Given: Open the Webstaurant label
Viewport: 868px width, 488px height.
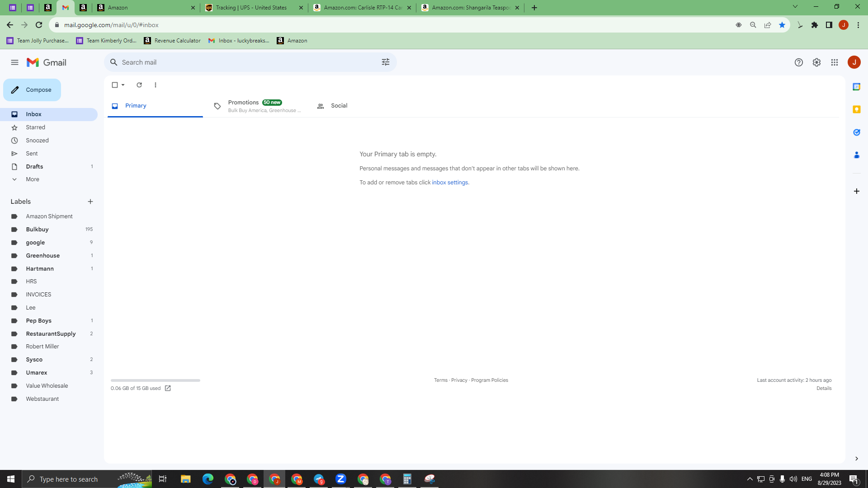Looking at the screenshot, I should tap(49, 399).
